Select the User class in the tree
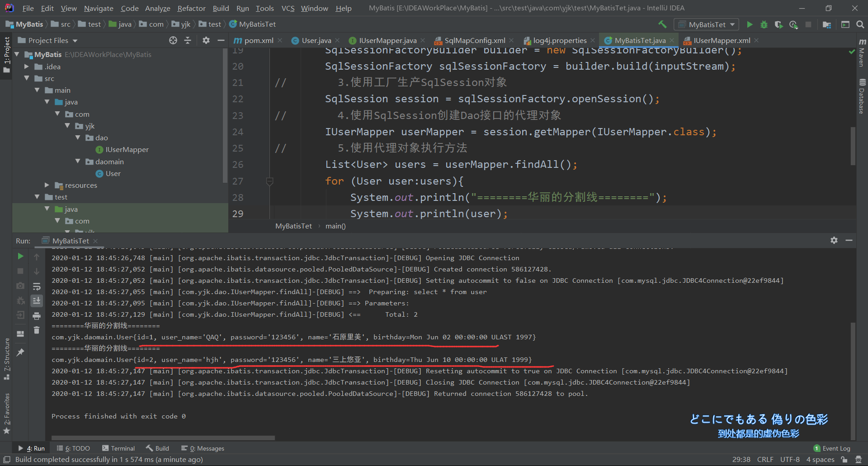Screen dimensions: 868x466 108,174
